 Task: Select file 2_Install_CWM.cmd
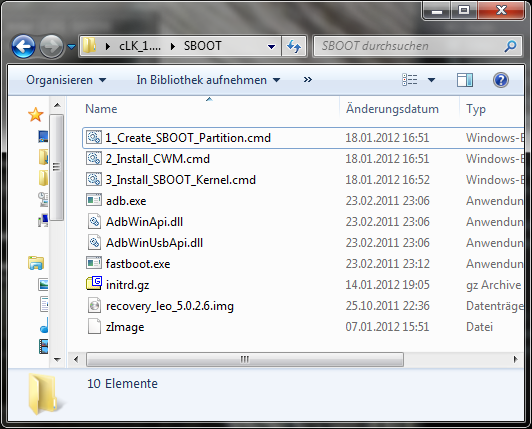[x=157, y=159]
